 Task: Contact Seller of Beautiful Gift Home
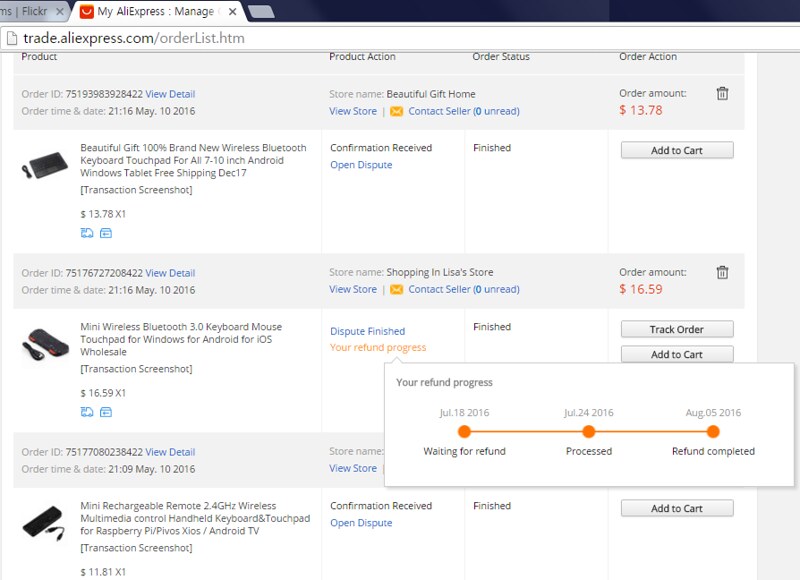coord(464,111)
